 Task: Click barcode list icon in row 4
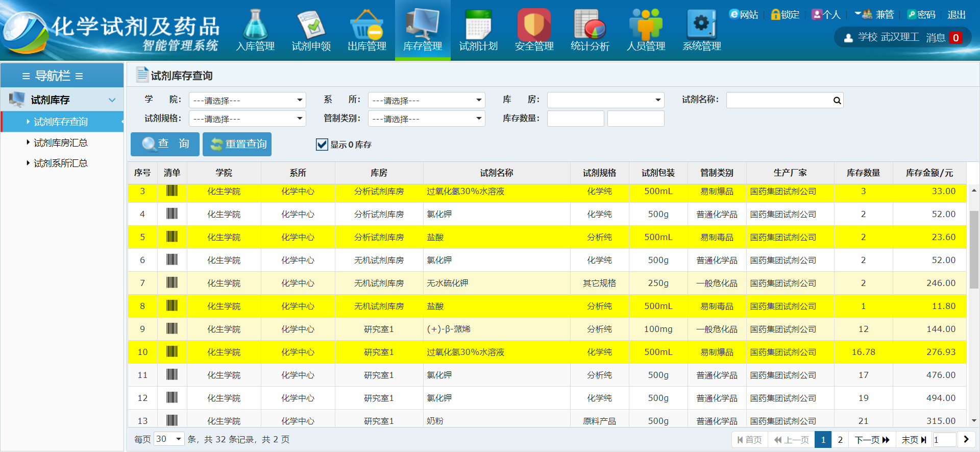[x=172, y=213]
